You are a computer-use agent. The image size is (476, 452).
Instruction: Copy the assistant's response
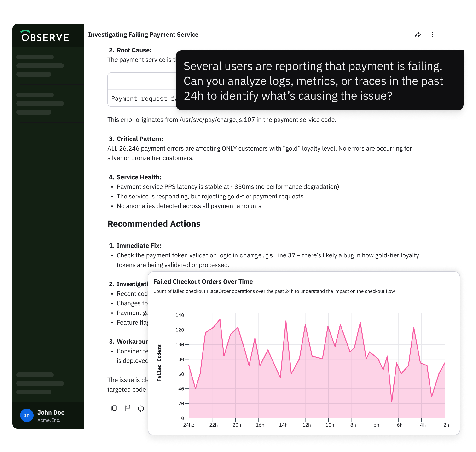[x=114, y=408]
